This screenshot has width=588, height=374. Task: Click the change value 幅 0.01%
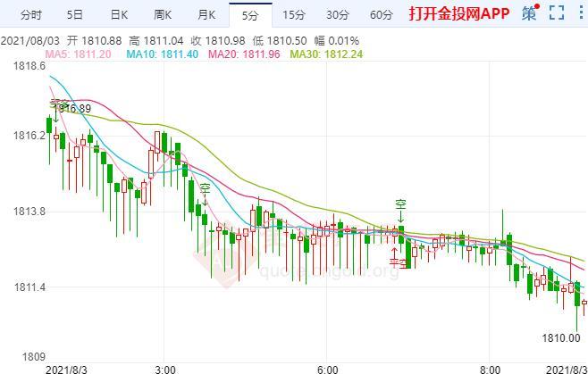click(x=336, y=40)
